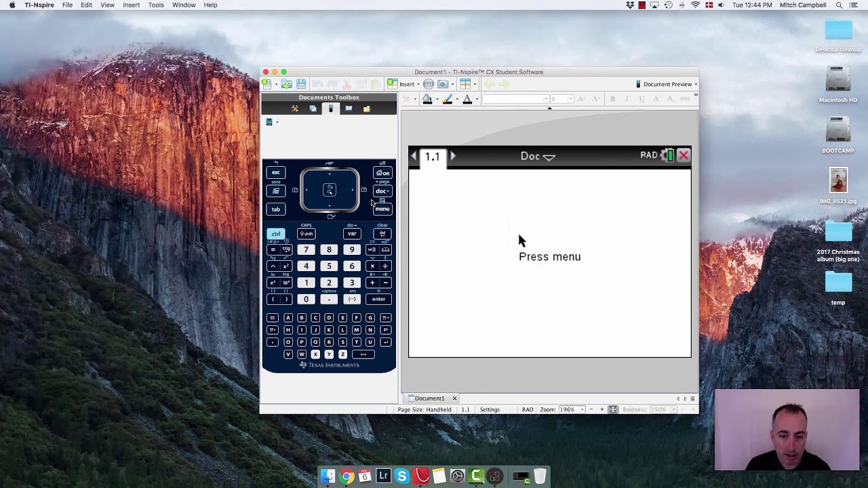
Task: Click the home/on key on the keypad
Action: (382, 173)
